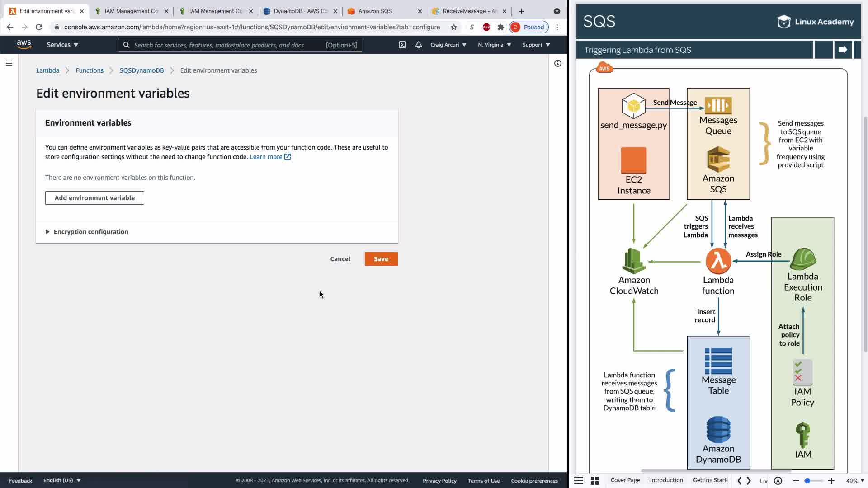Click the AWS logo home icon

[24, 45]
